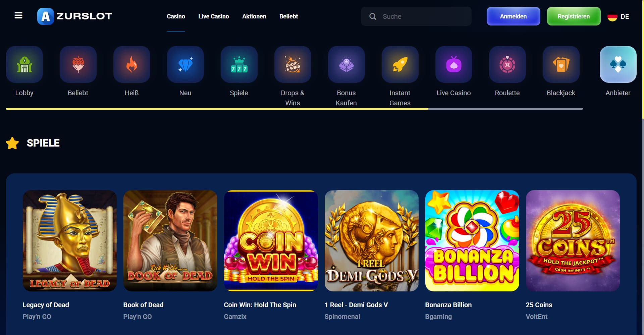644x335 pixels.
Task: Click the Anmelden button
Action: (x=514, y=16)
